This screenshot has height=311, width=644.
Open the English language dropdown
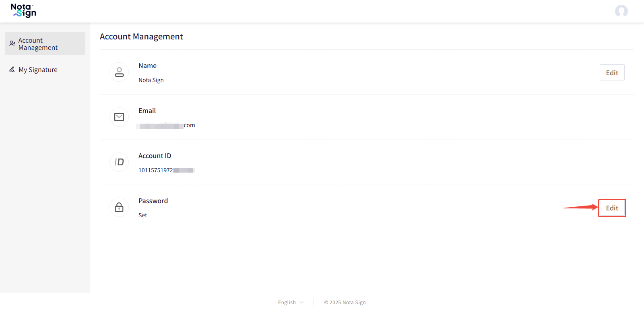pyautogui.click(x=287, y=303)
